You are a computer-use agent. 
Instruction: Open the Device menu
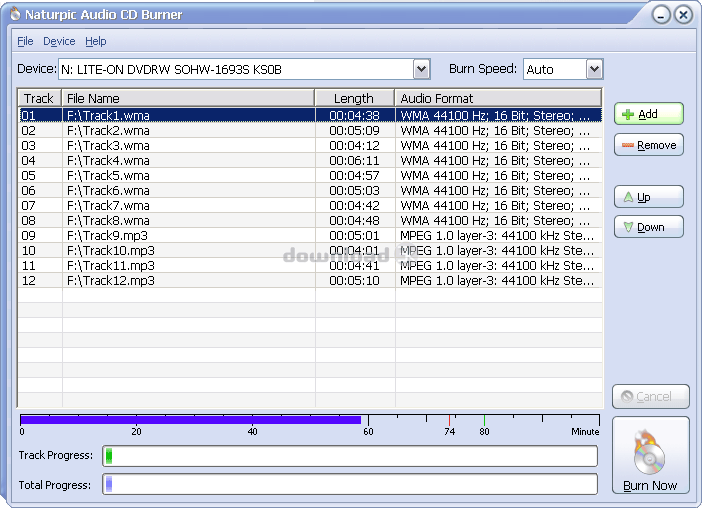click(59, 41)
